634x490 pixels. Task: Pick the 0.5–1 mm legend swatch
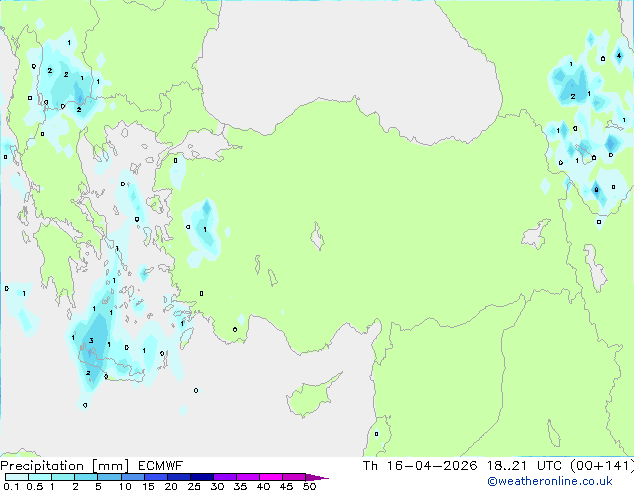[x=40, y=477]
